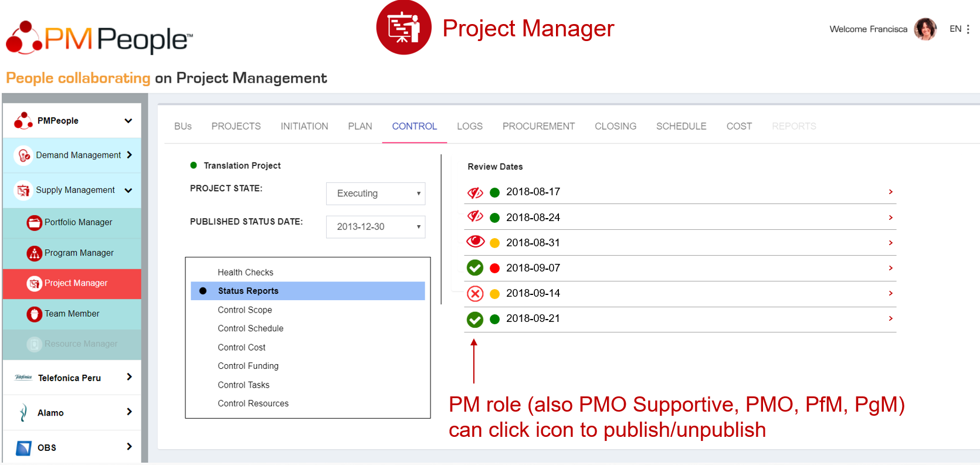Open the LOGS tab
Screen dimensions: 980x465
coord(470,126)
